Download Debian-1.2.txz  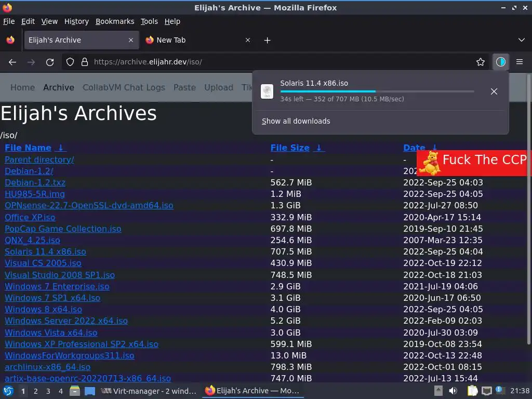[35, 182]
